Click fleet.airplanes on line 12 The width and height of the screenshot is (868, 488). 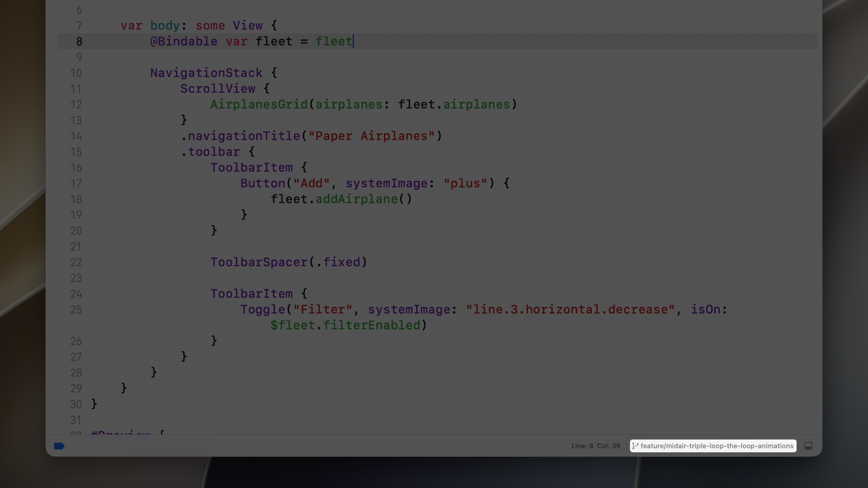coord(454,105)
